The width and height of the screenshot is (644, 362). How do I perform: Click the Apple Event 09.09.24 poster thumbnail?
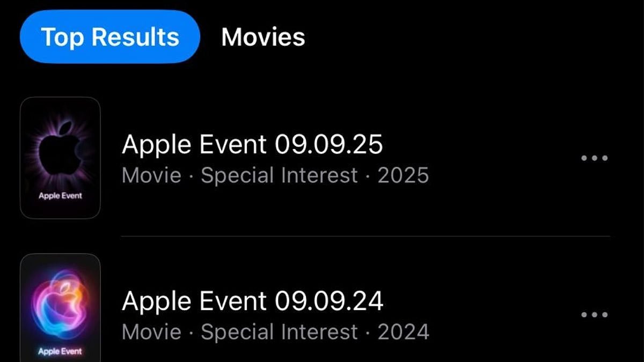click(60, 308)
